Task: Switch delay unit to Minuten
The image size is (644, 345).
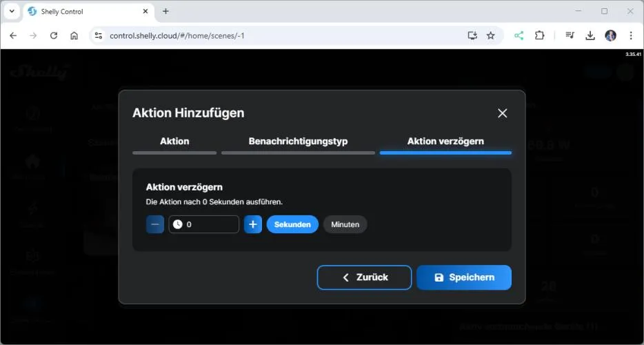Action: tap(345, 224)
